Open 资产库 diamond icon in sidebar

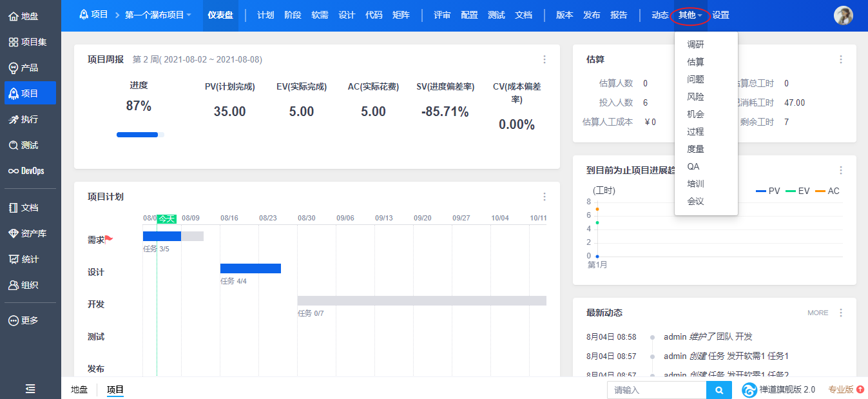pyautogui.click(x=13, y=233)
